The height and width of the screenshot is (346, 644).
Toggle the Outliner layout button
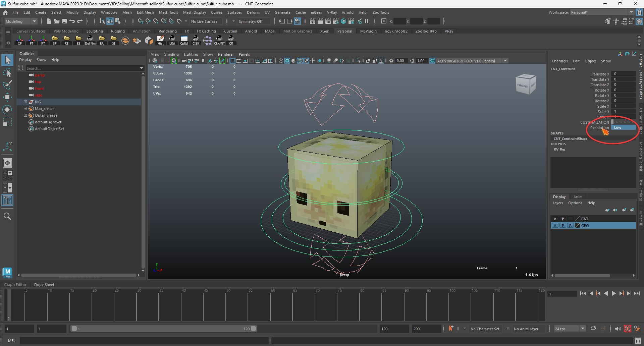[7, 200]
